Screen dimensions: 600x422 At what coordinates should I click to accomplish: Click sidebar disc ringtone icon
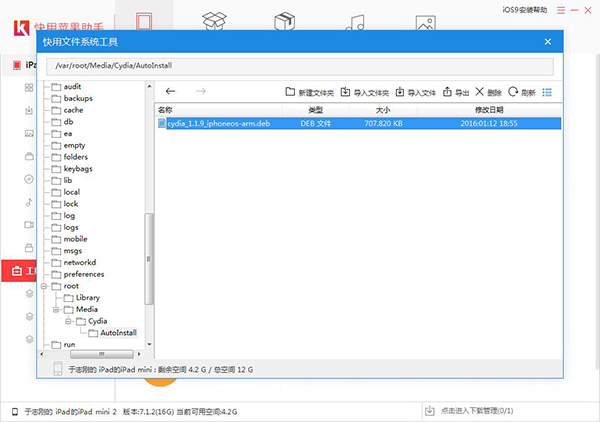pyautogui.click(x=29, y=179)
